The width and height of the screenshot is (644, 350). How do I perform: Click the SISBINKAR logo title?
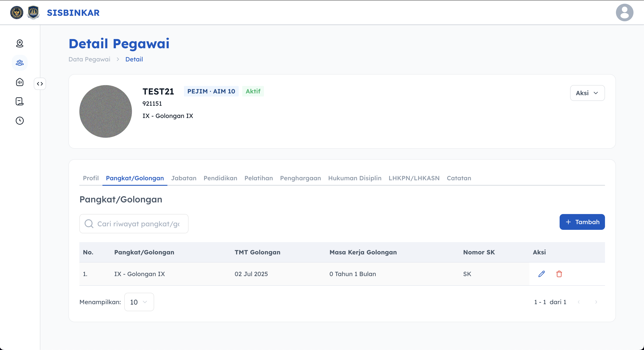pyautogui.click(x=73, y=13)
